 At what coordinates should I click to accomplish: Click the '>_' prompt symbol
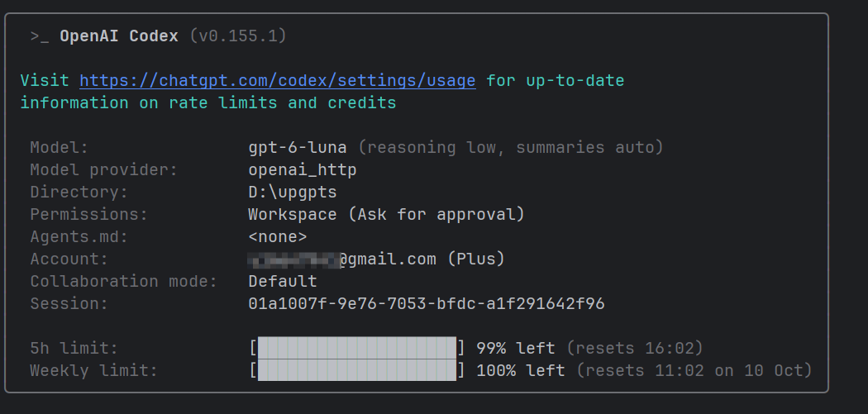coord(40,37)
